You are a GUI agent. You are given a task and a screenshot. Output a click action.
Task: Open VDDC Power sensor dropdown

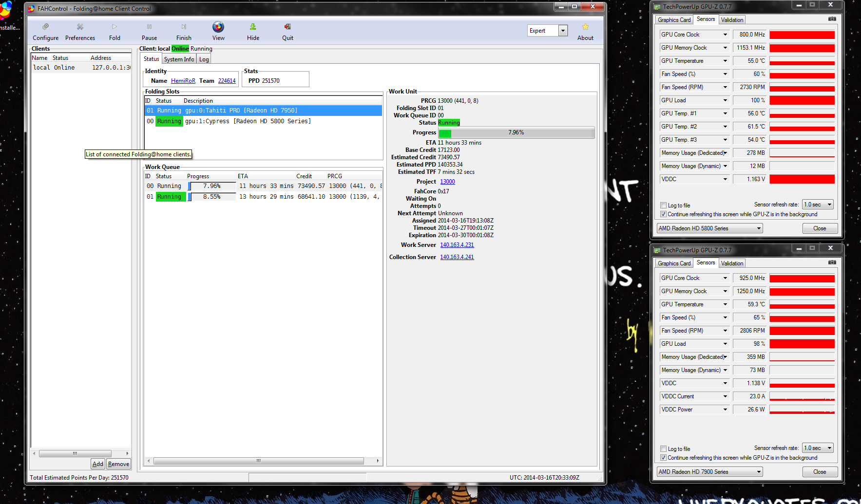[x=725, y=410]
